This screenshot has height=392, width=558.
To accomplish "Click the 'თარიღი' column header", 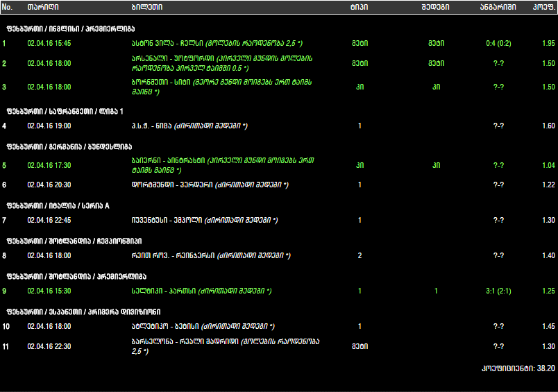I will [43, 7].
